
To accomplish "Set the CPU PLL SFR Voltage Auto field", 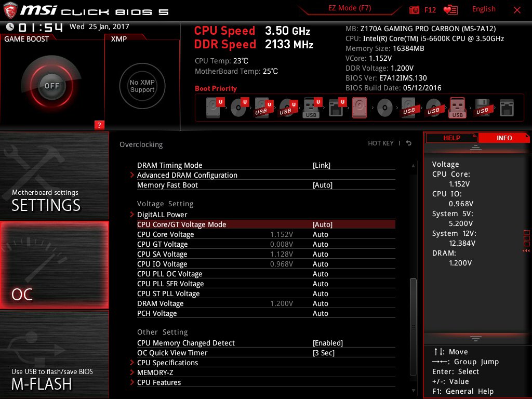I will (320, 283).
